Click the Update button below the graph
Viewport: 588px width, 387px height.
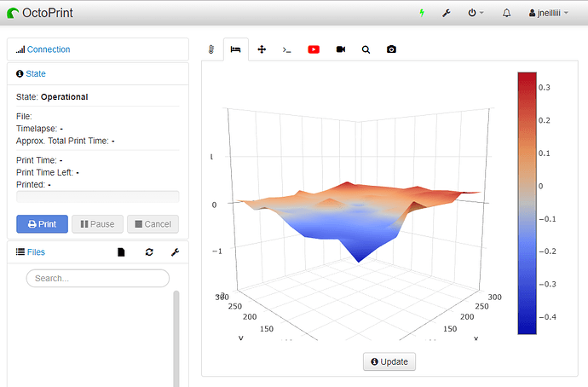click(x=389, y=361)
